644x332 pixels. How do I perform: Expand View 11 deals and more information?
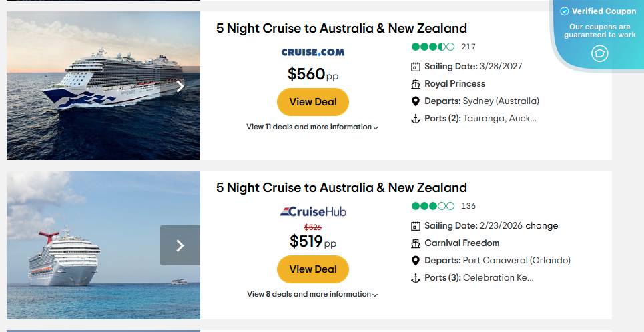[312, 127]
